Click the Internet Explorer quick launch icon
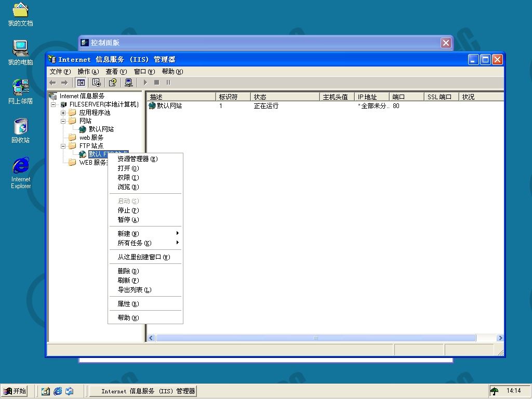The image size is (532, 399). (58, 391)
